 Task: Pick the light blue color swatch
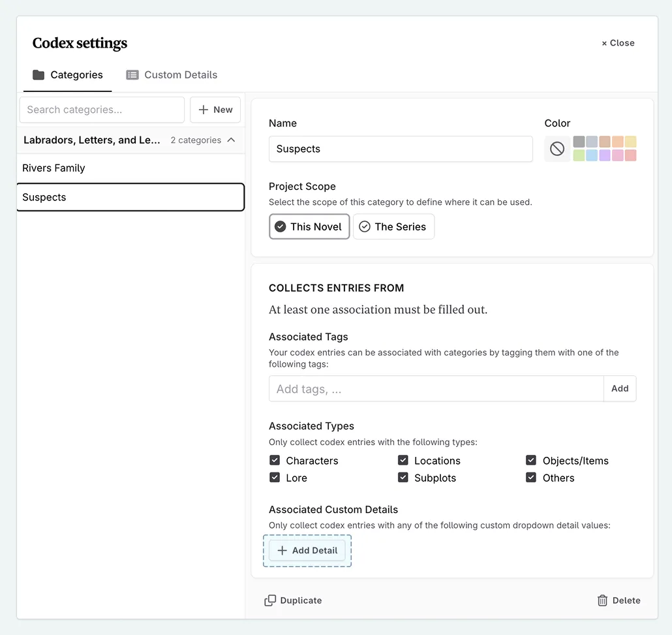(591, 155)
